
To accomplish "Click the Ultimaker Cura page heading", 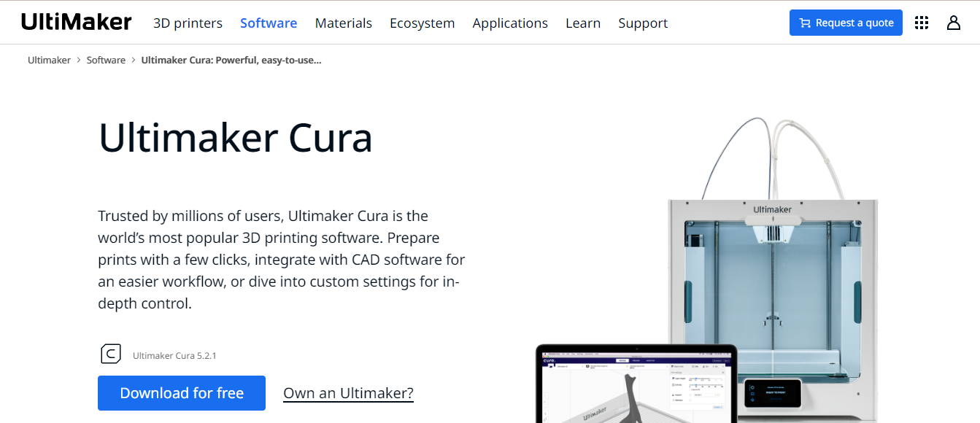I will click(x=236, y=137).
